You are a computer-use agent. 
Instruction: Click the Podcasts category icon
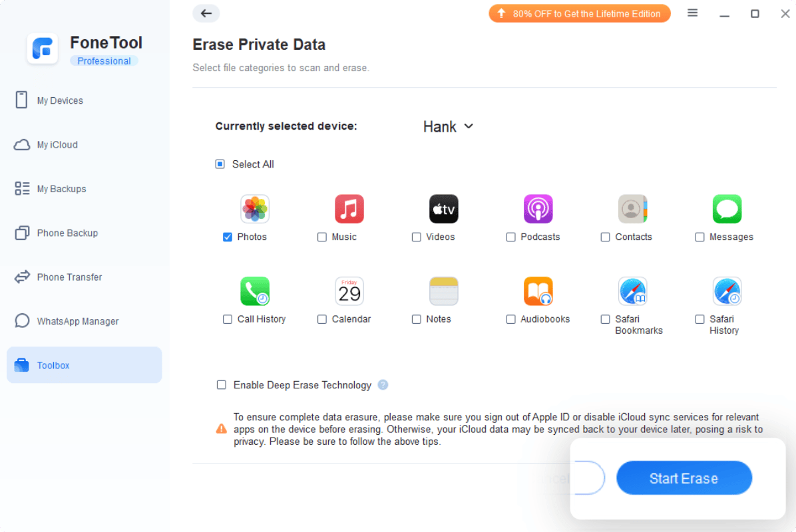click(538, 209)
